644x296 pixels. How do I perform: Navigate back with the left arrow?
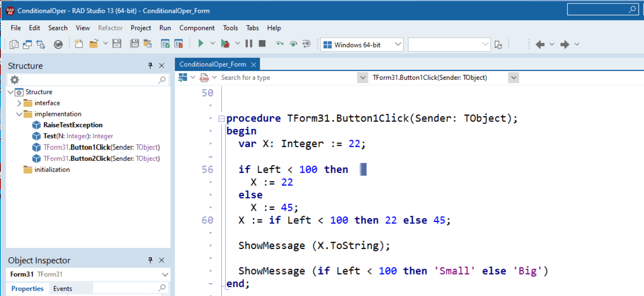tap(540, 45)
